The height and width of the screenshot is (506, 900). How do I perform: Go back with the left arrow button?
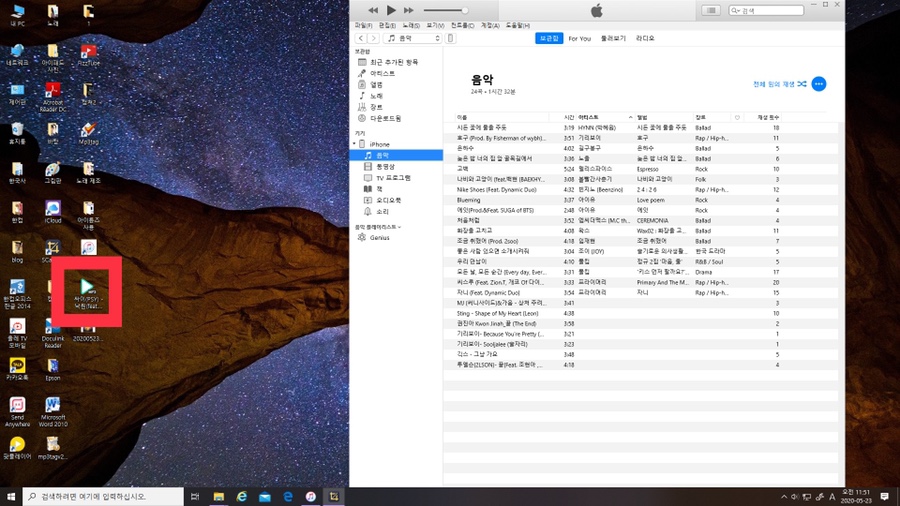pos(360,38)
